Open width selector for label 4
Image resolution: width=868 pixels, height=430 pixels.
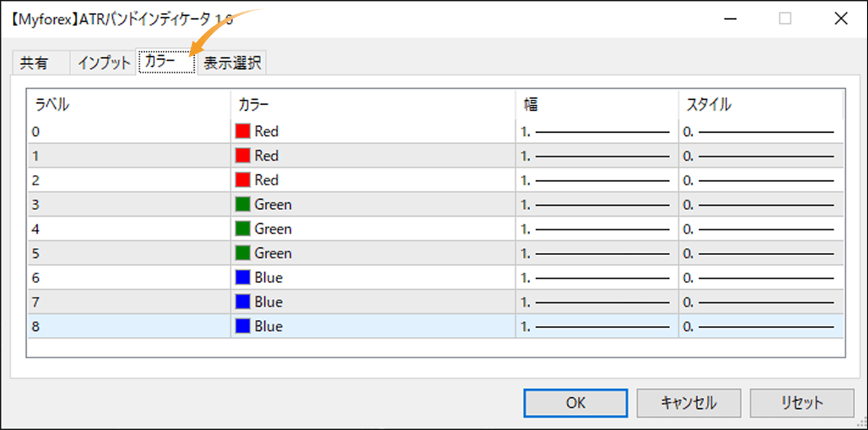[596, 228]
